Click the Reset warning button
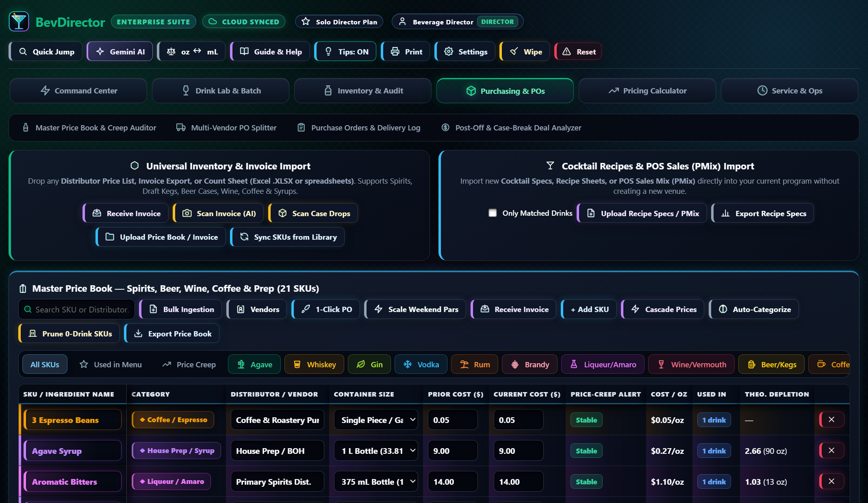The height and width of the screenshot is (503, 868). 578,52
